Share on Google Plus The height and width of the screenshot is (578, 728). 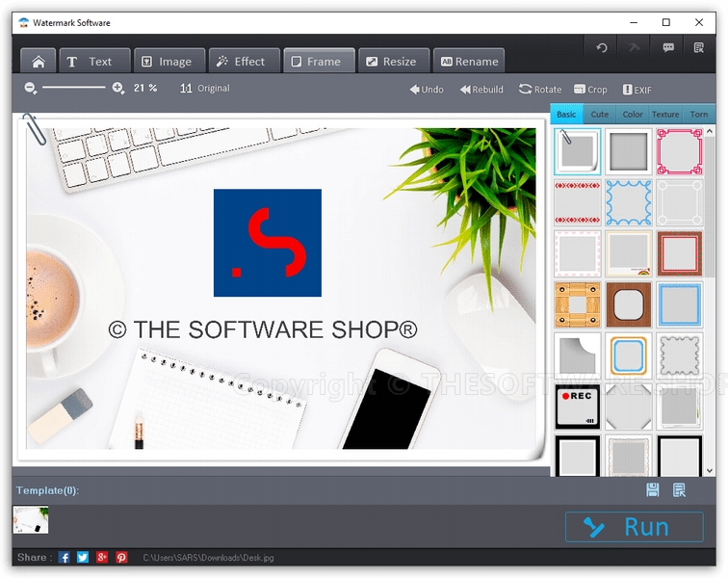tap(102, 557)
